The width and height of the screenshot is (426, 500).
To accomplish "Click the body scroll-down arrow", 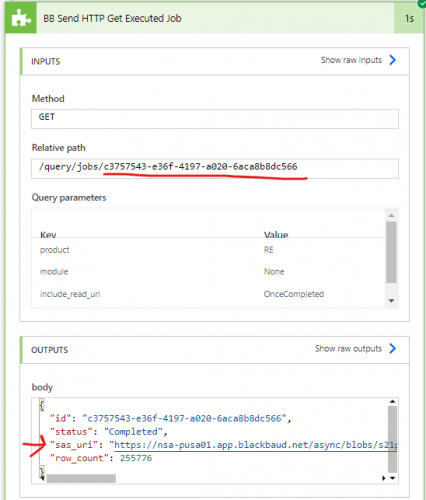I will pyautogui.click(x=392, y=478).
